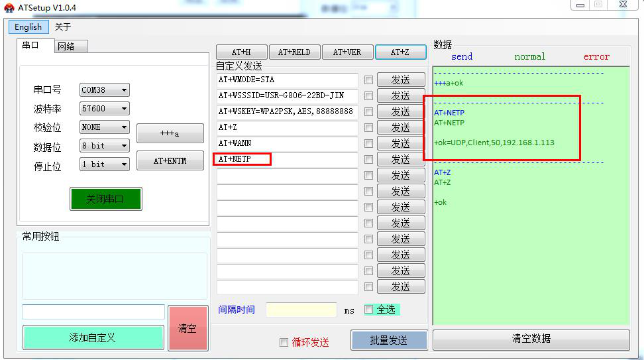Click the AT+WSKEY=WPA2PSK command field
The width and height of the screenshot is (644, 360).
point(287,111)
